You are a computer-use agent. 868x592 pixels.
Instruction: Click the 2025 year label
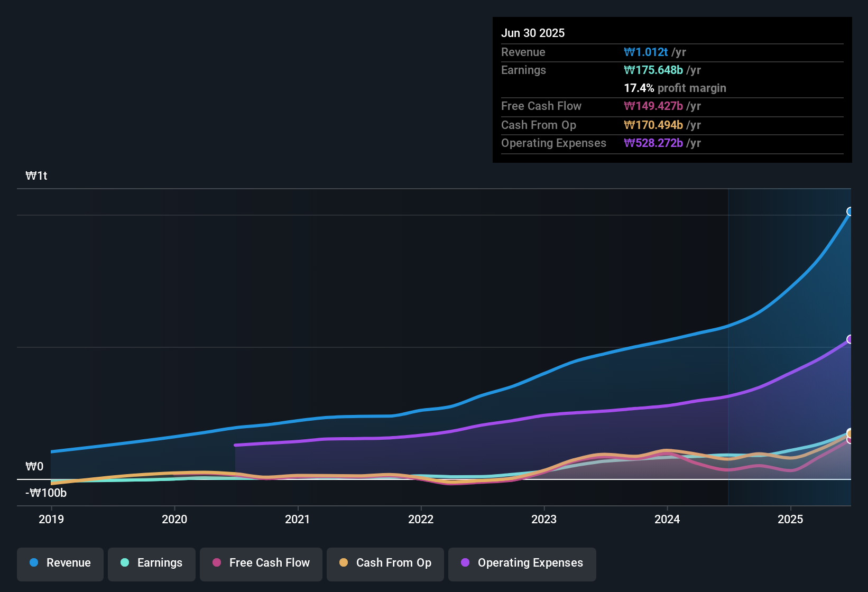790,519
